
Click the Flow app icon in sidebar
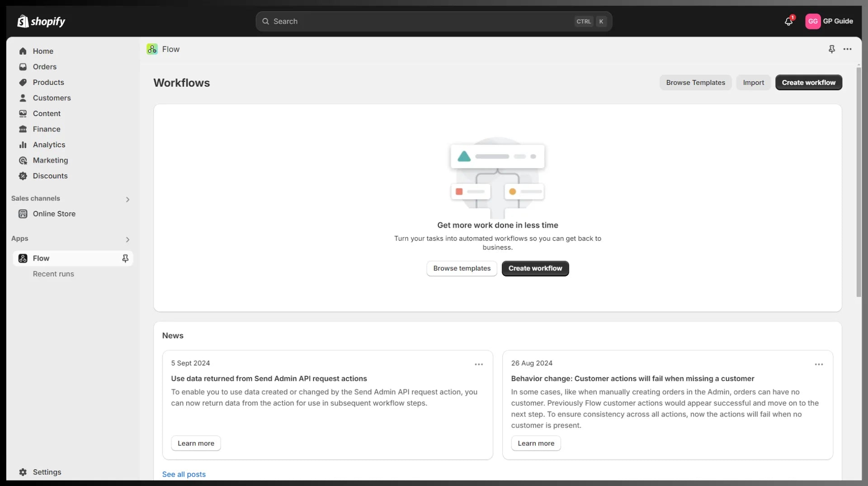(x=23, y=258)
